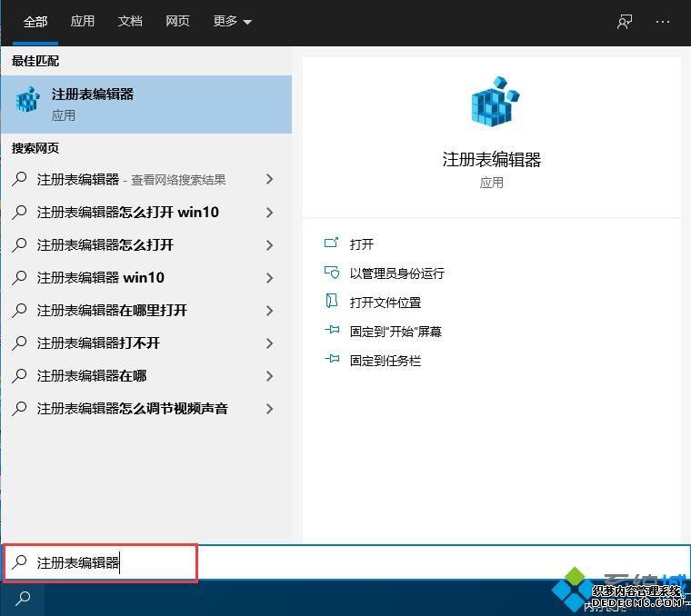Click the large Registry Editor icon in preview

coord(495,102)
